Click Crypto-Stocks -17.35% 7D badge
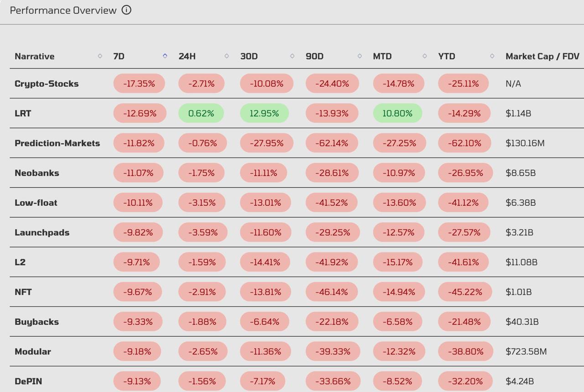The height and width of the screenshot is (392, 584). (x=139, y=84)
